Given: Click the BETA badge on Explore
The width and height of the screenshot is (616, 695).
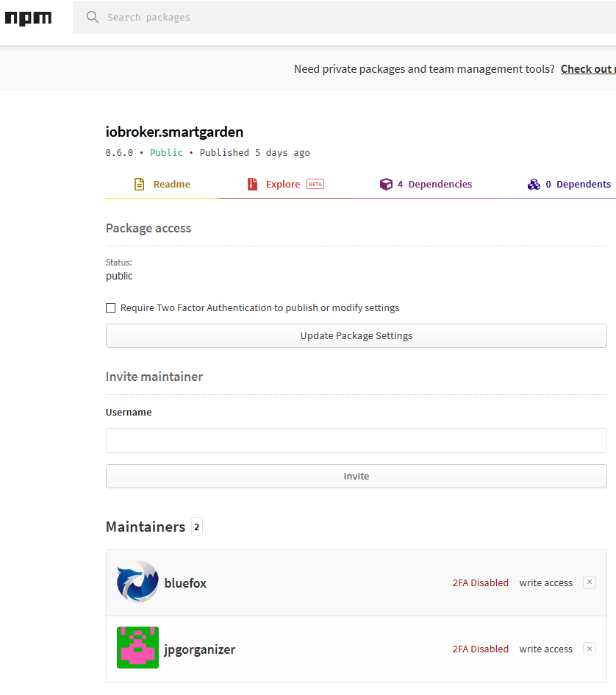Looking at the screenshot, I should tap(315, 184).
